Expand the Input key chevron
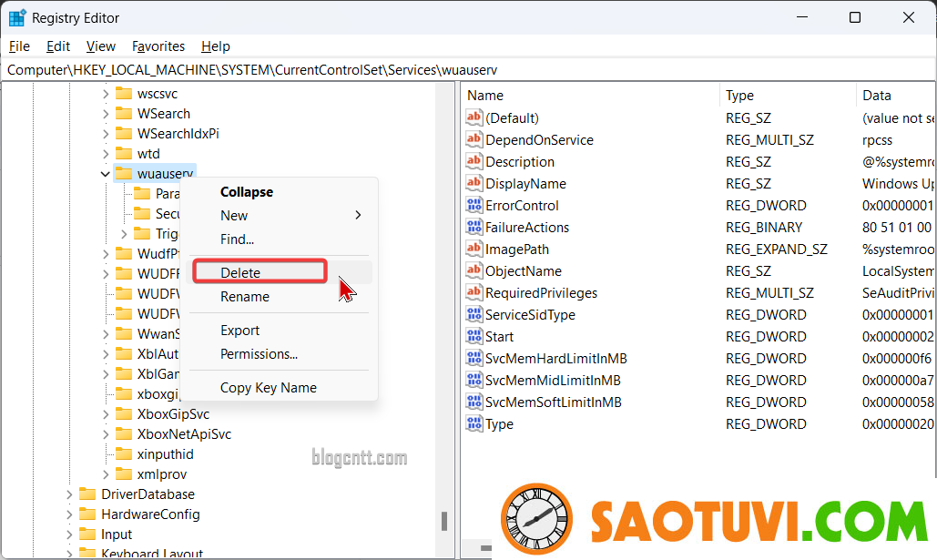Screen dimensions: 937x560 [x=69, y=535]
